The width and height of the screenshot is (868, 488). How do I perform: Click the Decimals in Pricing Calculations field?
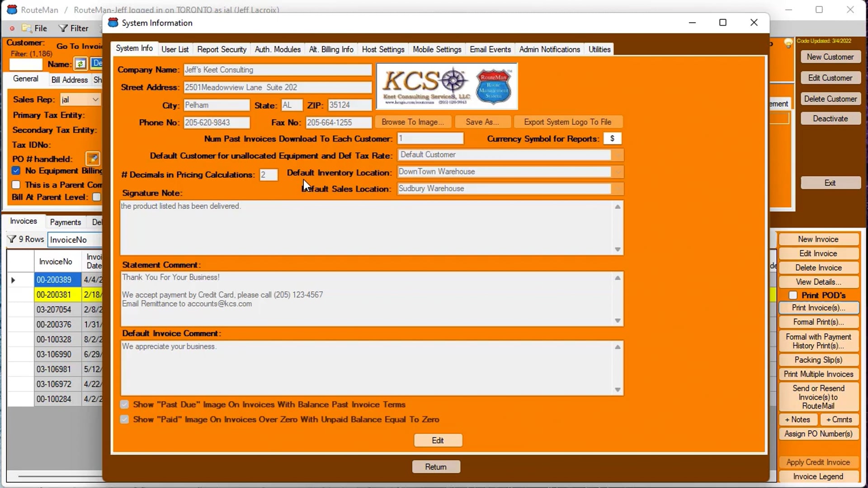(268, 175)
